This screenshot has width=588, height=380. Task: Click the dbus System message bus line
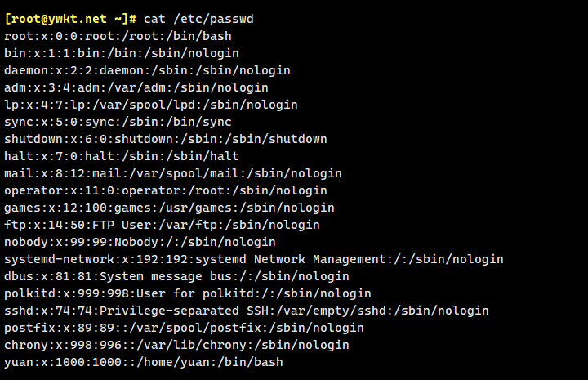click(176, 276)
